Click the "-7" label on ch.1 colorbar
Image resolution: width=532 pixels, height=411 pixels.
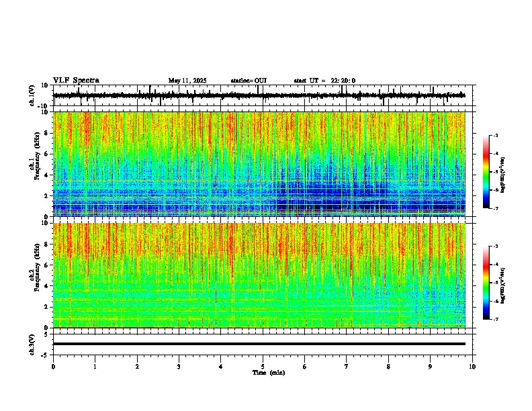coord(495,208)
